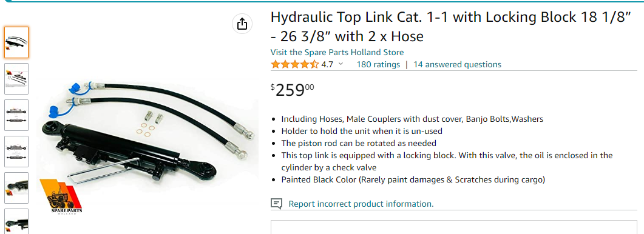644x234 pixels.
Task: Click the product title Hydraulic Top Link
Action: coord(450,27)
